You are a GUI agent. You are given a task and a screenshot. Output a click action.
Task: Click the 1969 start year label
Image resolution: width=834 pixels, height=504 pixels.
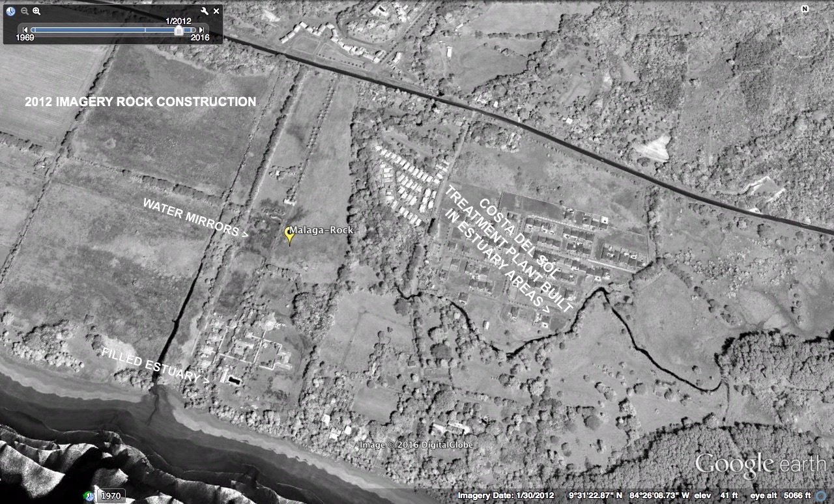coord(25,38)
